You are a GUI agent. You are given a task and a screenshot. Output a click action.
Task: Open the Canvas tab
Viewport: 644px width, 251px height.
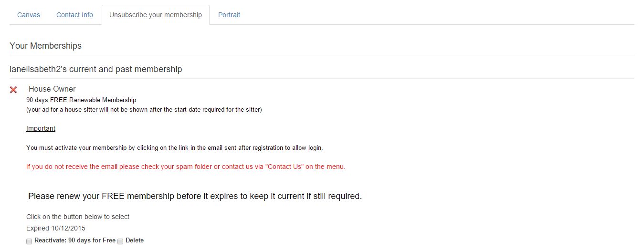[x=29, y=15]
